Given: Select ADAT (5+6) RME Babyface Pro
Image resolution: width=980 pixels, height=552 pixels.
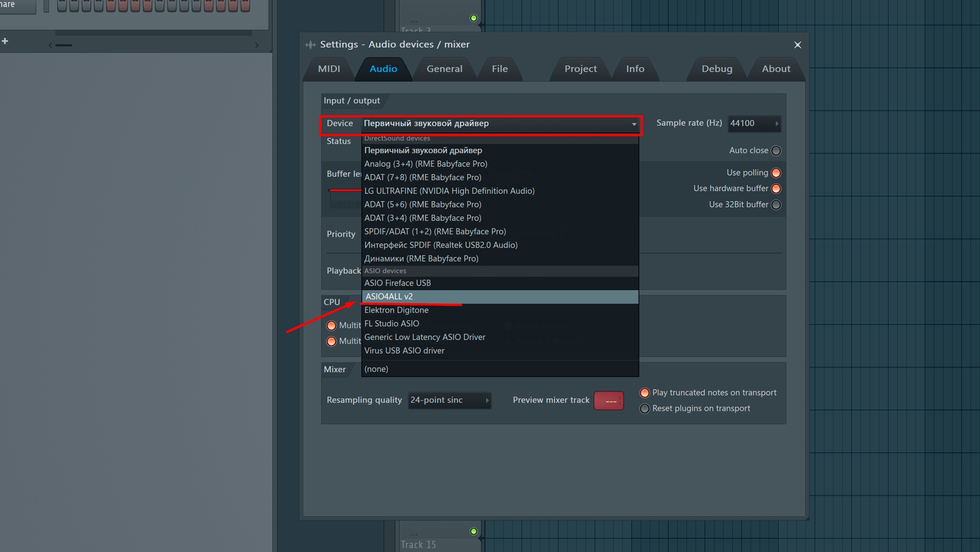Looking at the screenshot, I should click(x=500, y=204).
